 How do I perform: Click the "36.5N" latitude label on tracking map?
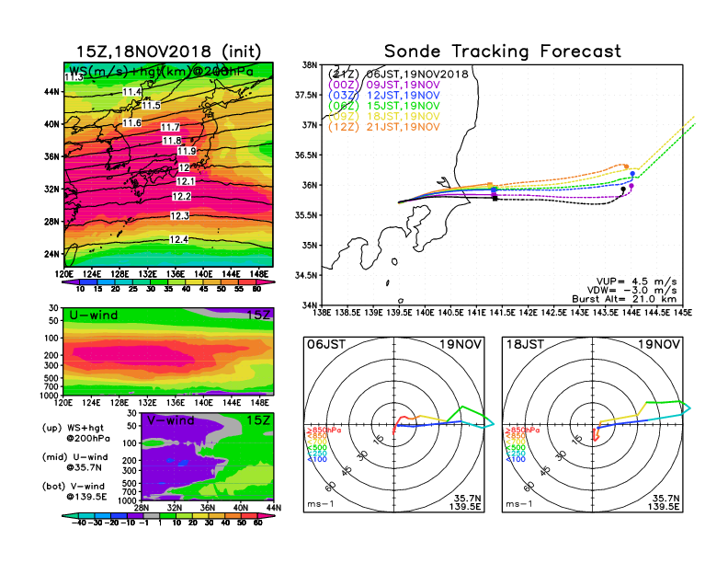[306, 155]
